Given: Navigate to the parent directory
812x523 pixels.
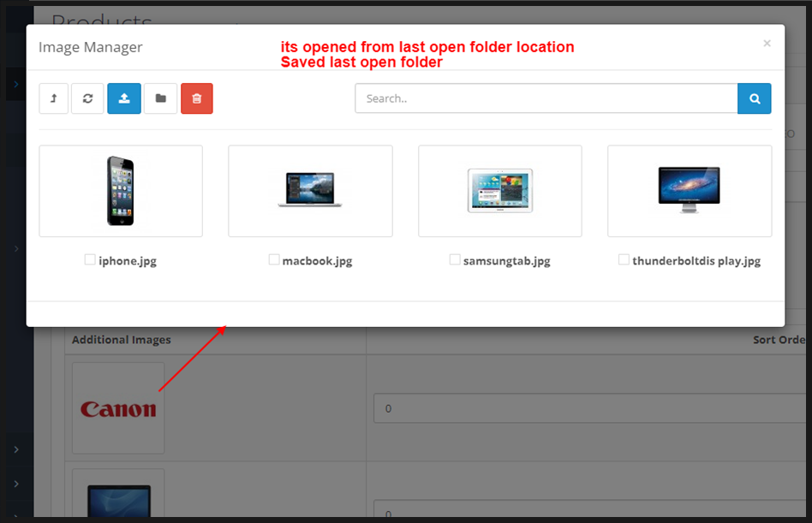Looking at the screenshot, I should click(x=53, y=98).
